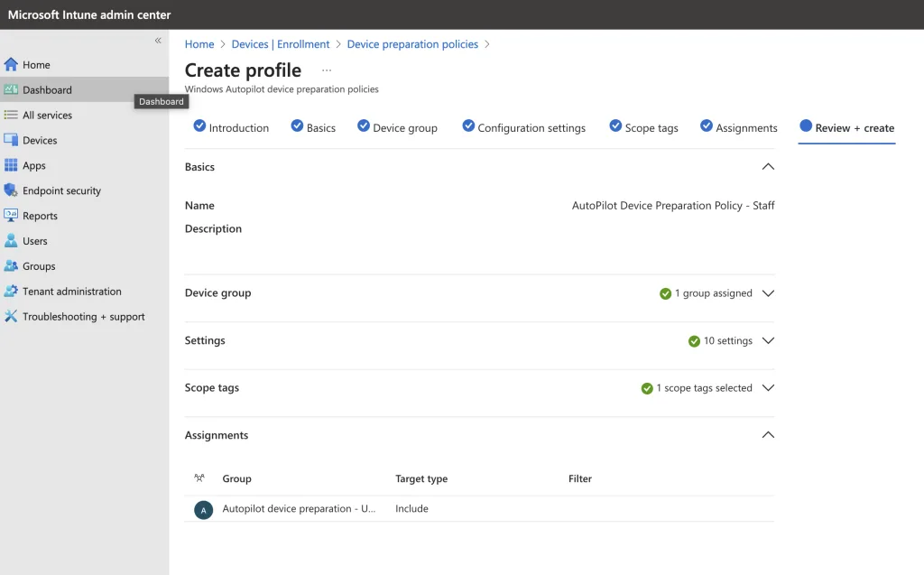
Task: Open the Users icon in the sidebar
Action: [11, 242]
